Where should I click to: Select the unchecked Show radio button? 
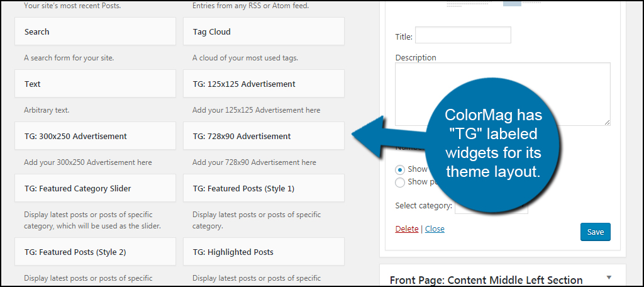coord(400,183)
